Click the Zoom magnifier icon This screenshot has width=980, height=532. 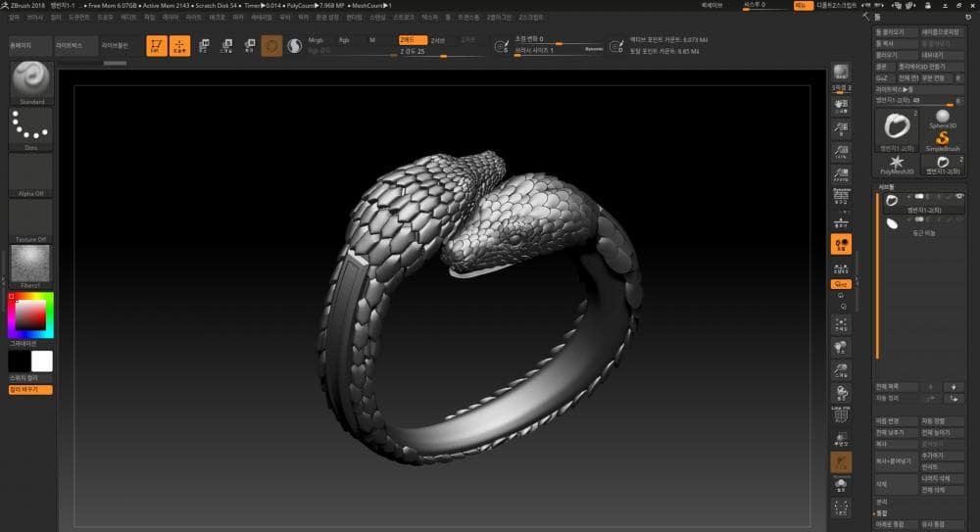click(841, 129)
